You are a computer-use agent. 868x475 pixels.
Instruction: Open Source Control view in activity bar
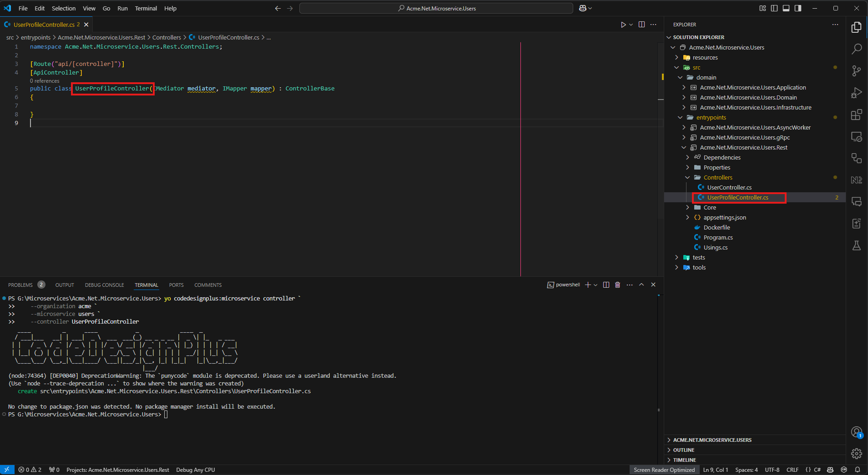pyautogui.click(x=857, y=70)
